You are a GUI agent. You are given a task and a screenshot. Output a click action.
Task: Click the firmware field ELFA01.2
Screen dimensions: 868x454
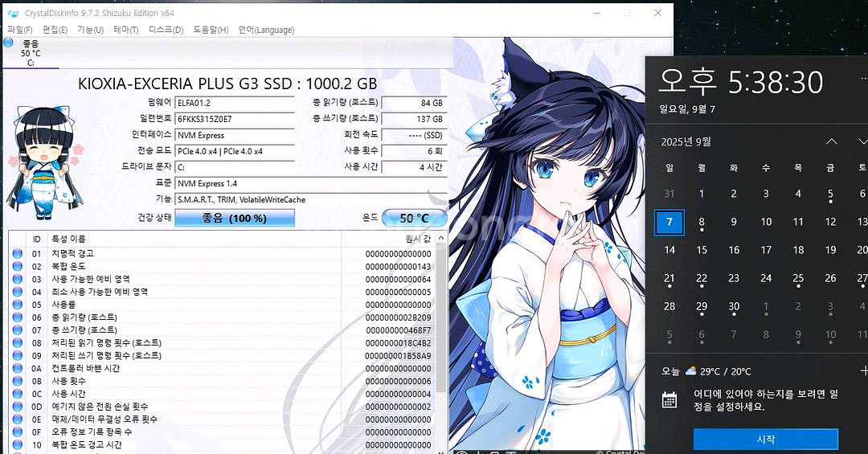[235, 103]
